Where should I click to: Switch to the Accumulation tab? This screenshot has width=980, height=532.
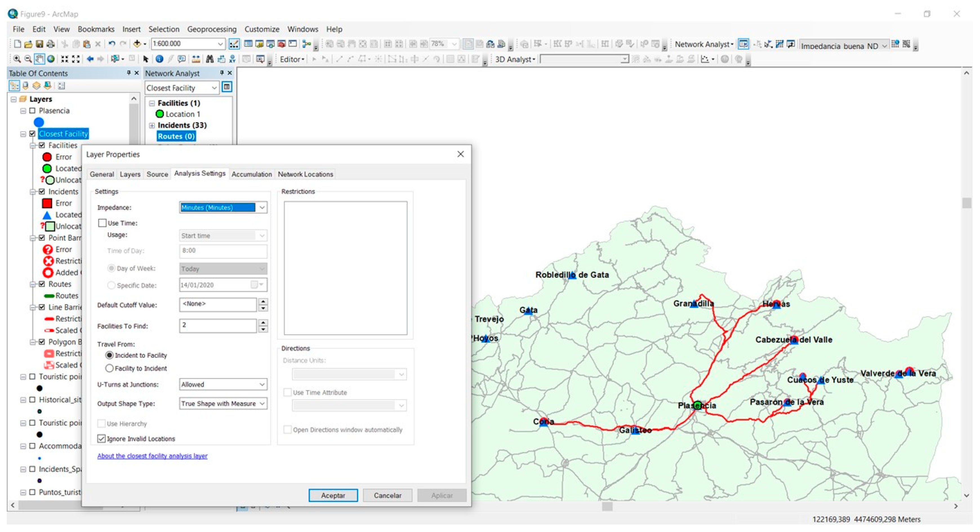tap(251, 174)
